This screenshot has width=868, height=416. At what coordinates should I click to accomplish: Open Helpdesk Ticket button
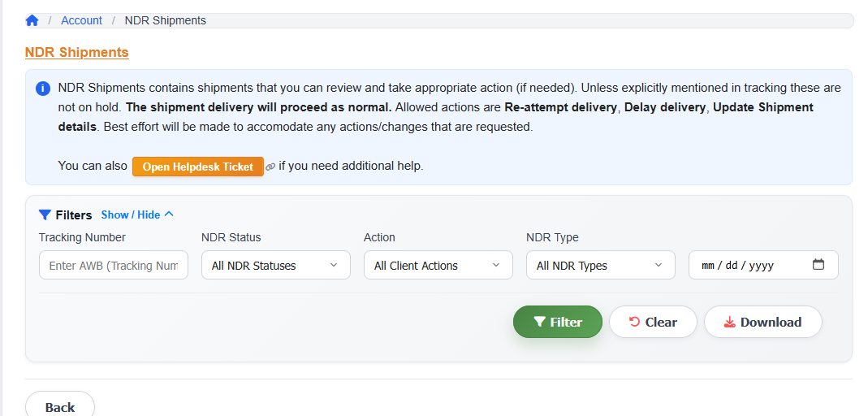[x=197, y=167]
